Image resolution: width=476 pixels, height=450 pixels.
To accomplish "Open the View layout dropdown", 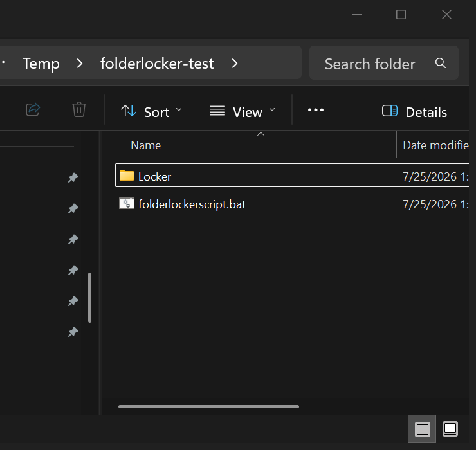I will click(x=243, y=112).
